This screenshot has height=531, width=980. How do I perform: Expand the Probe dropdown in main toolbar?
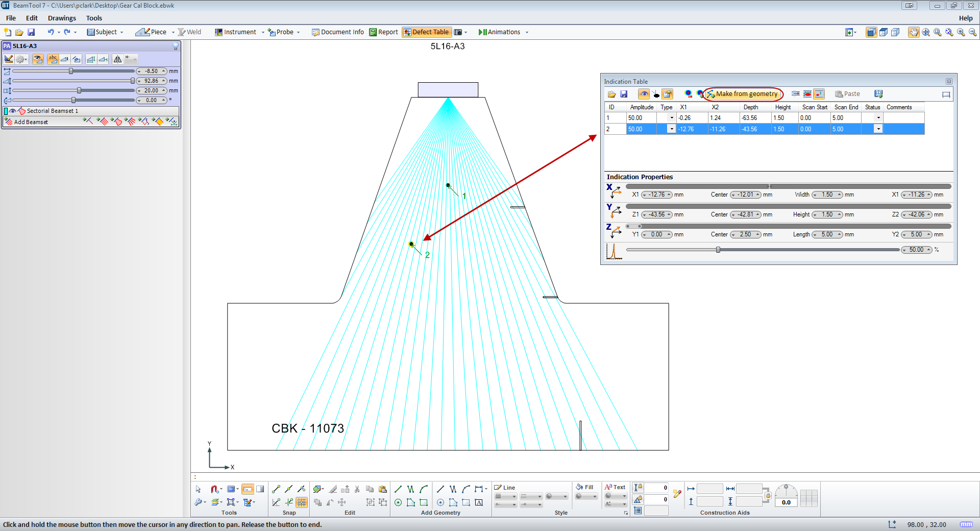pos(298,32)
